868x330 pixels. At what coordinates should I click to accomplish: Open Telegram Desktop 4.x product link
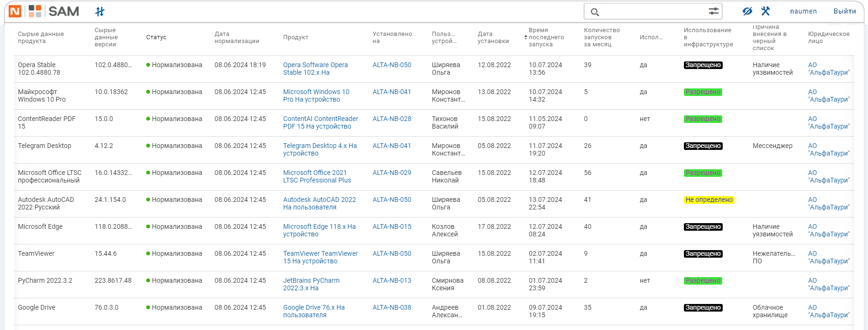pos(320,149)
